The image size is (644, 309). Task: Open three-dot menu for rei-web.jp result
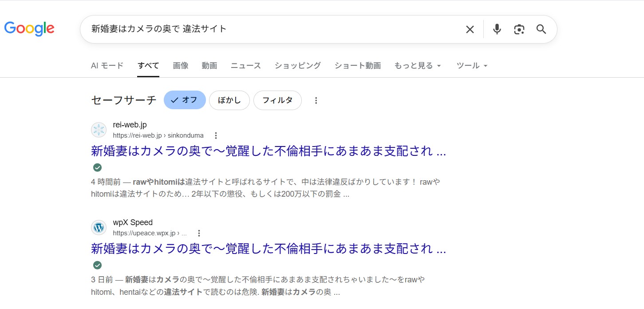click(x=216, y=135)
